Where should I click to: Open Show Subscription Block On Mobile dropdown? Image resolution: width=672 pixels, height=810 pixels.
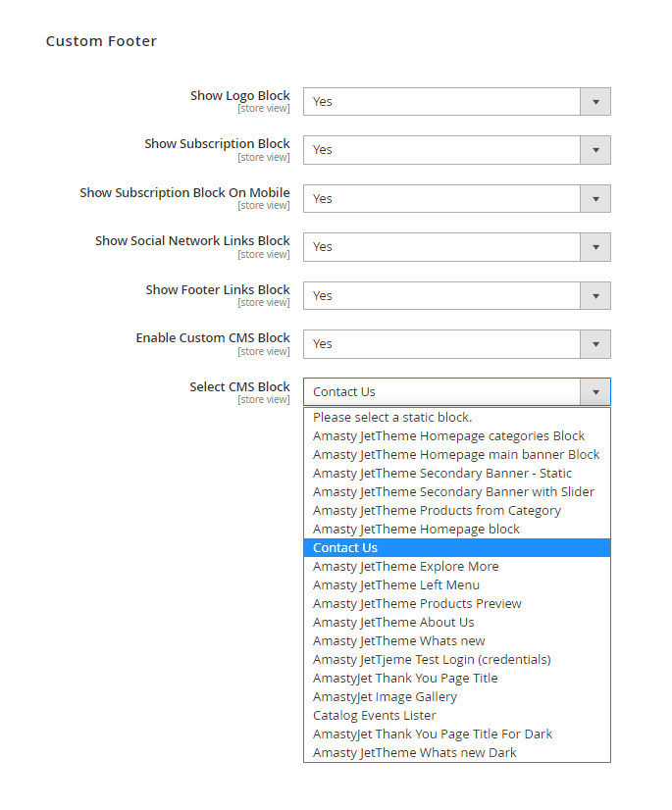456,198
